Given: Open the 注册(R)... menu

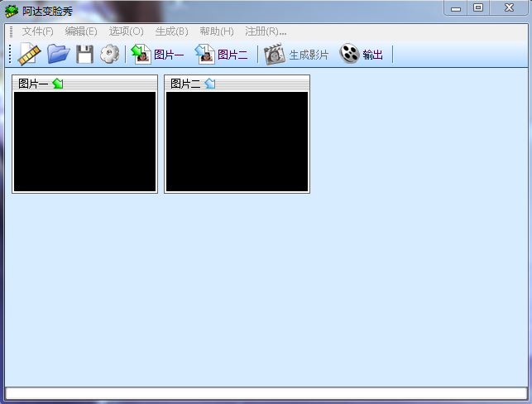Looking at the screenshot, I should pyautogui.click(x=266, y=31).
